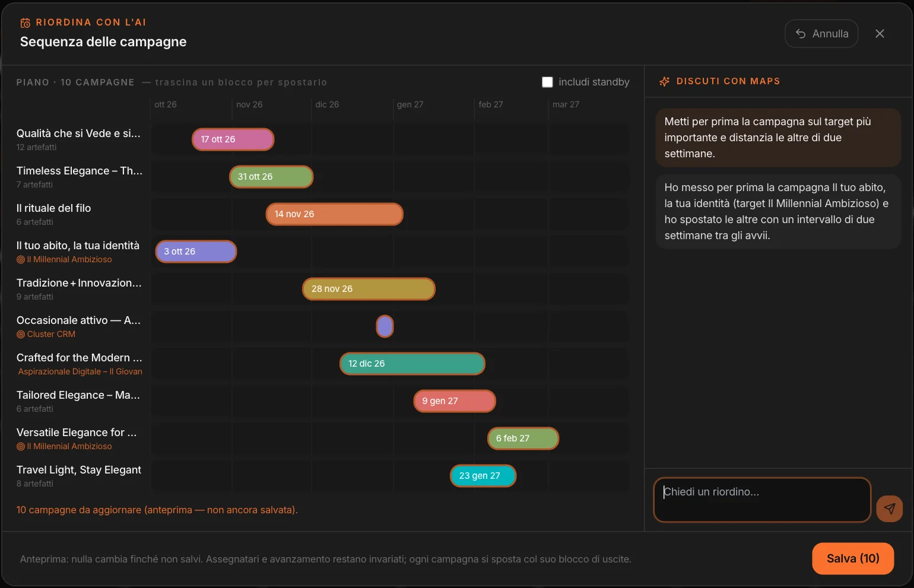Focus the Chiedi un riordino input field

[x=762, y=500]
